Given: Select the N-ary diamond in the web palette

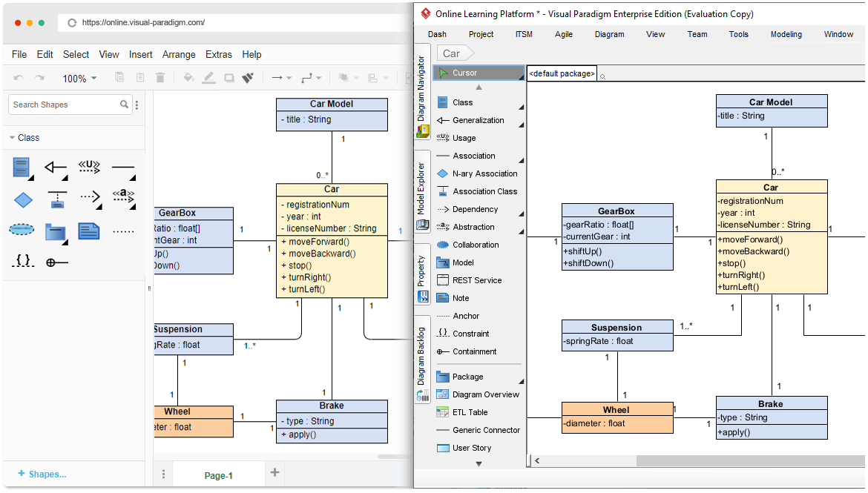Looking at the screenshot, I should click(x=23, y=199).
